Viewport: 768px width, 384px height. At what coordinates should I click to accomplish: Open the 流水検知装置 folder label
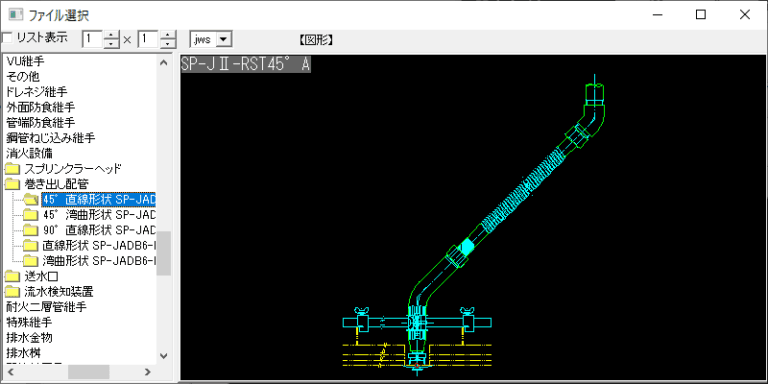coord(59,292)
